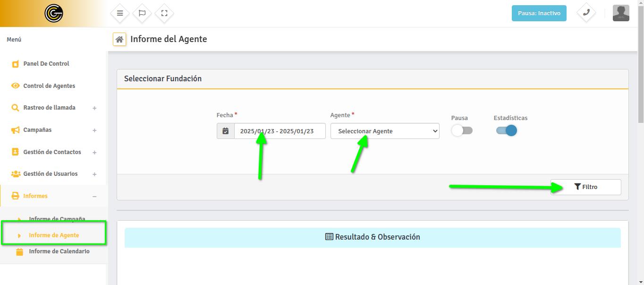Click the calendar icon next to Fecha
The image size is (644, 285).
(226, 131)
